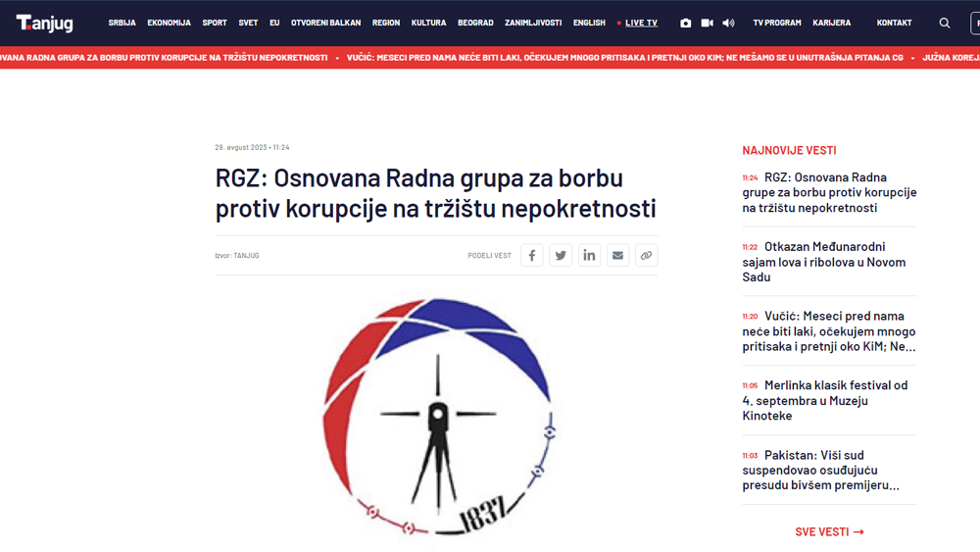Viewport: 980px width, 552px height.
Task: Open Sve vesti all news link
Action: click(x=829, y=532)
